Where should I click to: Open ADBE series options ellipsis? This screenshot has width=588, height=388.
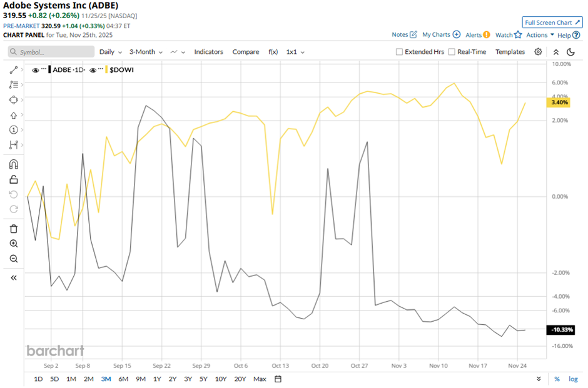pyautogui.click(x=44, y=69)
